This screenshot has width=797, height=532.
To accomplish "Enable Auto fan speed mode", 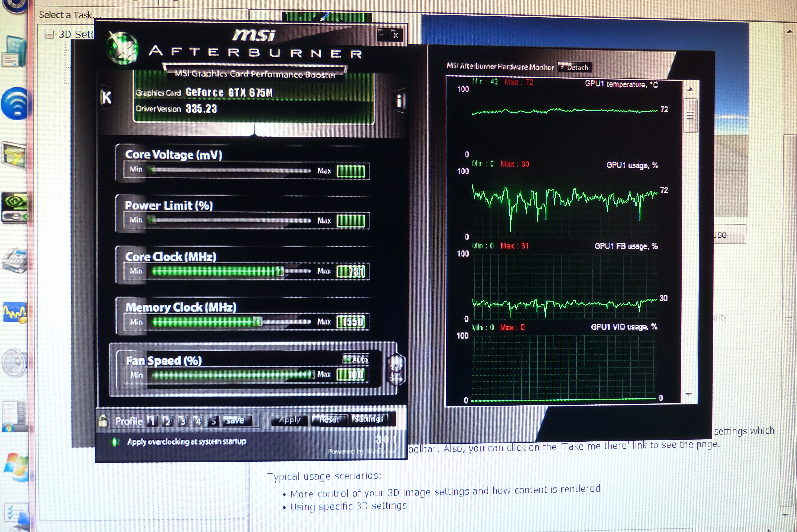I will (355, 359).
